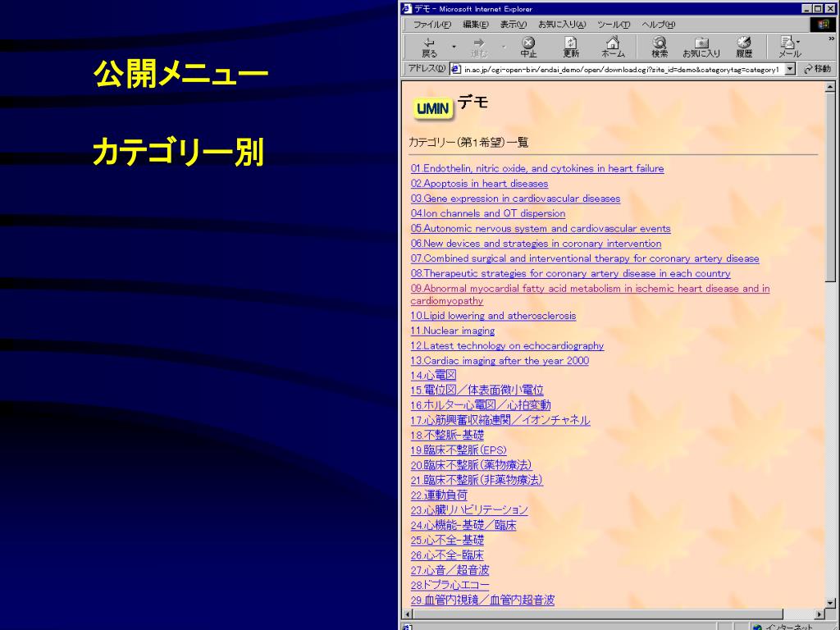This screenshot has height=630, width=840.
Task: Open link 17.心筋興奮収縮連関／イオンチャネル
Action: click(x=500, y=420)
